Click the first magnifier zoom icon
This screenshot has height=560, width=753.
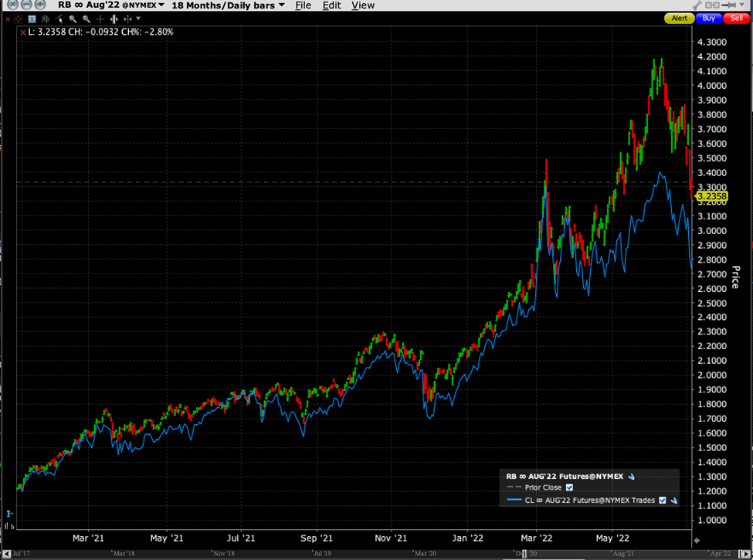pos(73,19)
